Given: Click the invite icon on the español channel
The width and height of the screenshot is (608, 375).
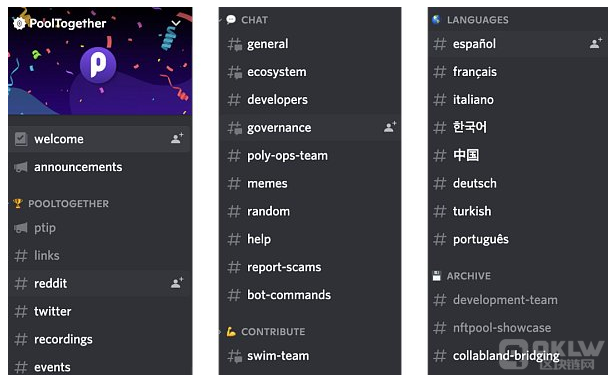Looking at the screenshot, I should [596, 43].
